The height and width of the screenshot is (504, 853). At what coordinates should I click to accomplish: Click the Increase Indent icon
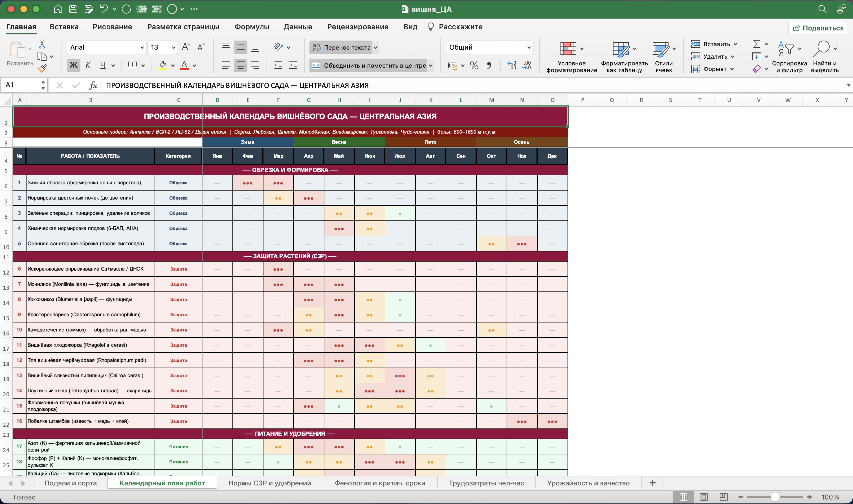tap(293, 65)
